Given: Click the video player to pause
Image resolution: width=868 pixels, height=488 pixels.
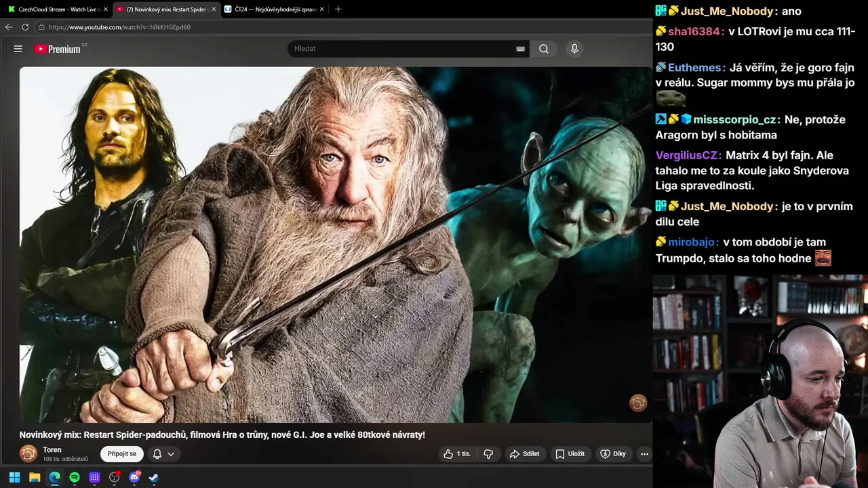Looking at the screenshot, I should [x=336, y=245].
